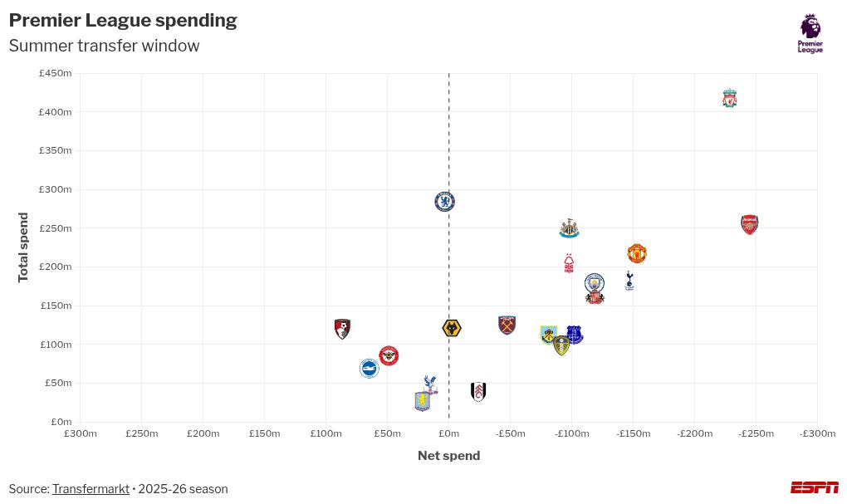Select the Chelsea badge data point
This screenshot has height=504, width=847.
(445, 202)
